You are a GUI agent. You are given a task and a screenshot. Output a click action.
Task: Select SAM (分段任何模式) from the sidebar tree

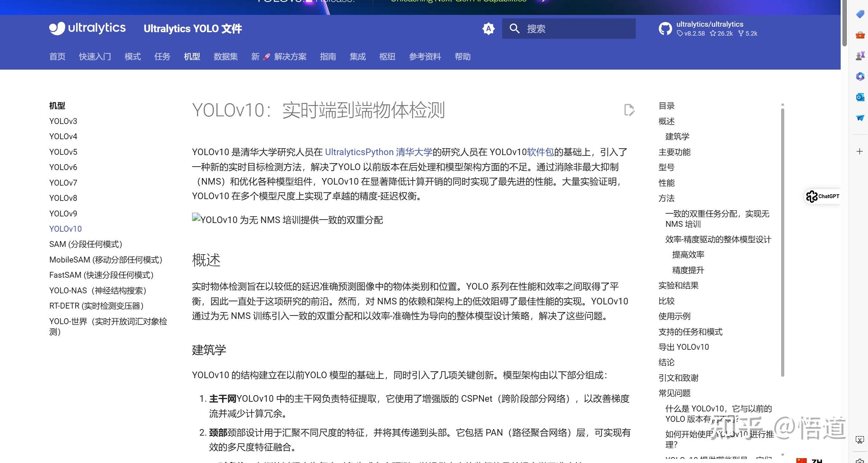pyautogui.click(x=86, y=244)
